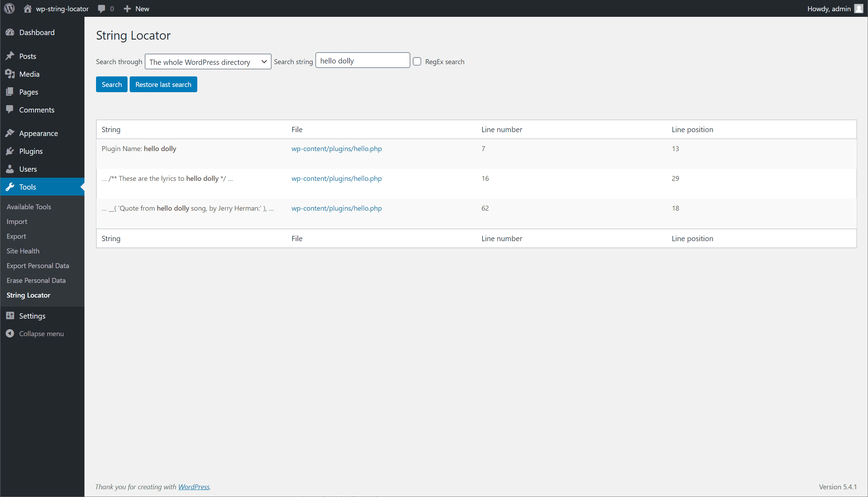Focus the Search string input field
This screenshot has height=497, width=868.
tap(362, 61)
